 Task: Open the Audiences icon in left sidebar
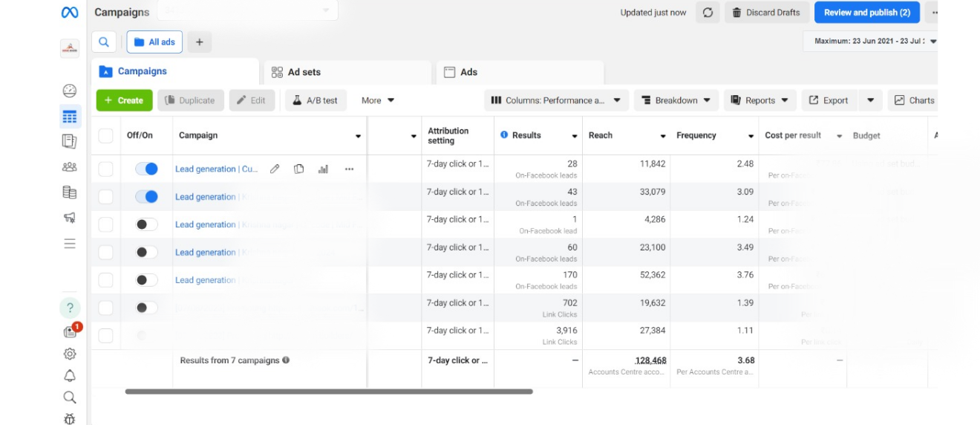click(x=70, y=167)
